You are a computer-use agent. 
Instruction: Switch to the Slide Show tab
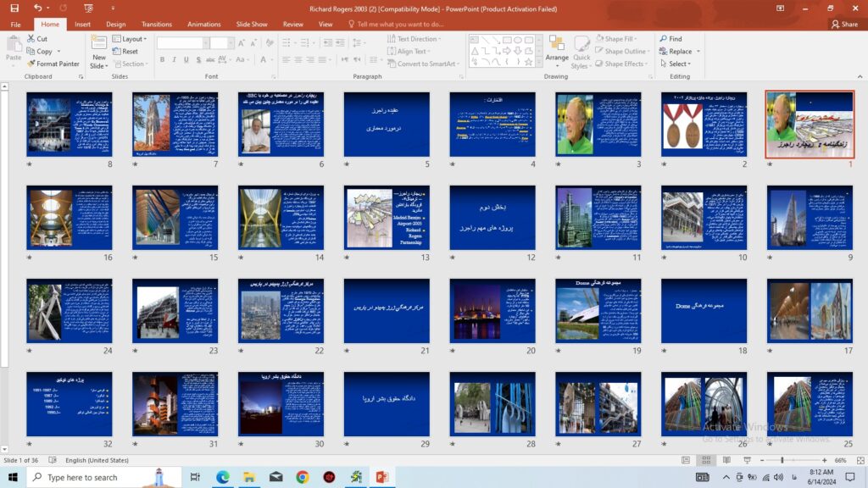pyautogui.click(x=252, y=25)
